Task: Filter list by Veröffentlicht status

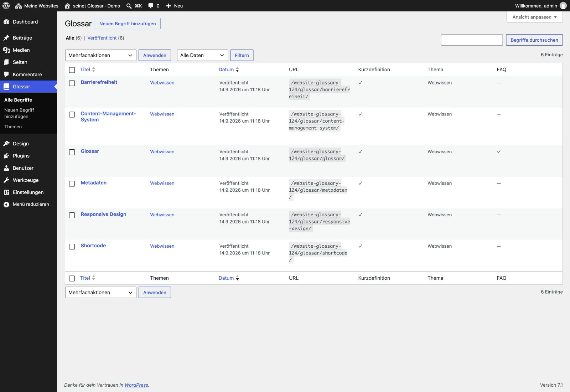Action: [102, 38]
